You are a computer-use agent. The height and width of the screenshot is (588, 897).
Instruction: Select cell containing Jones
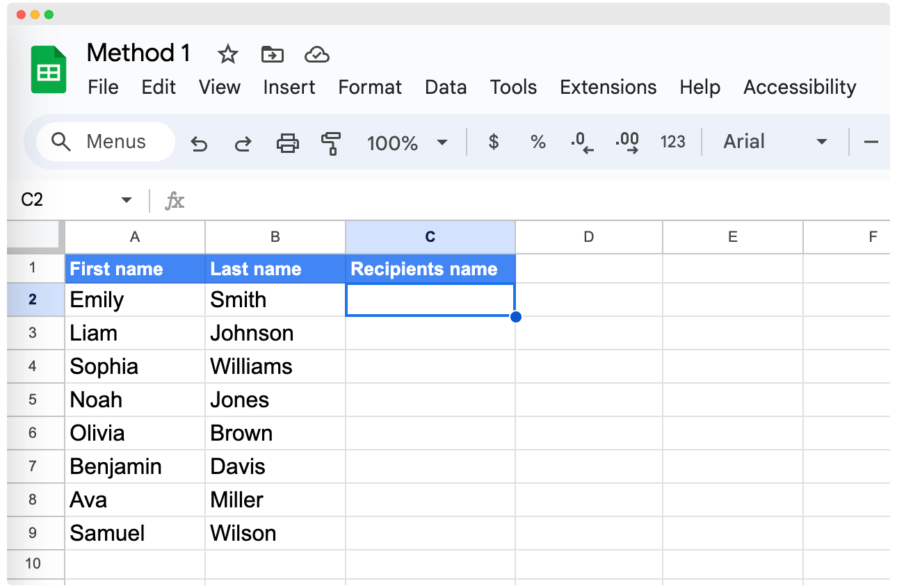click(275, 400)
